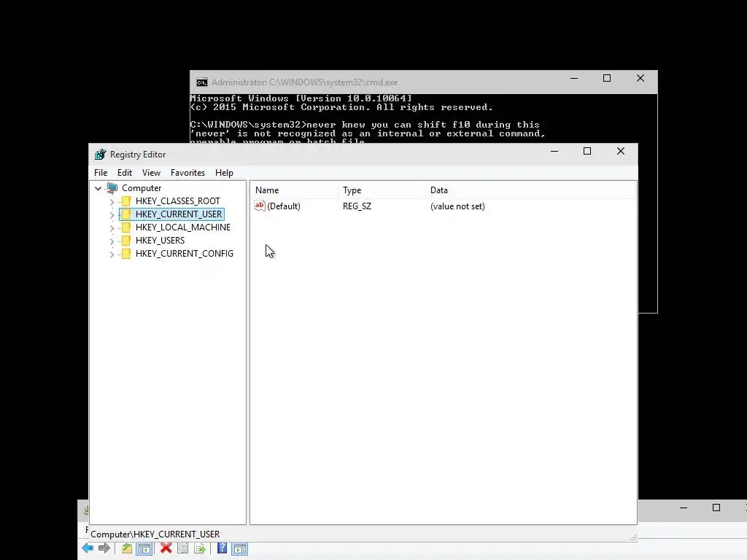
Task: Click the Registry Editor resize grip corner
Action: point(633,537)
